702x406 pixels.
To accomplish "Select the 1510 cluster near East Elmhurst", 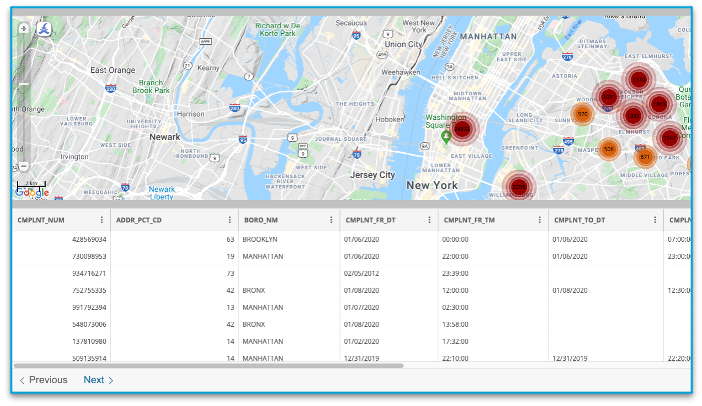I will point(639,80).
